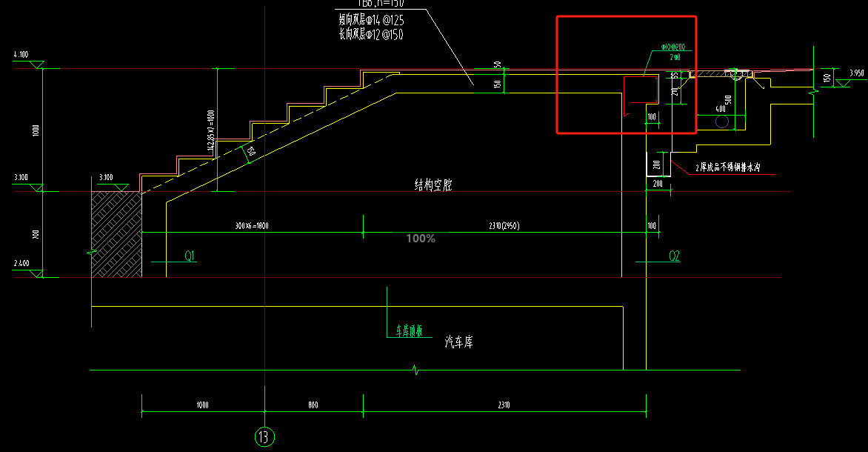Select the Φ10@200 stirrup annotation
Image resolution: width=868 pixels, height=452 pixels.
[x=672, y=47]
